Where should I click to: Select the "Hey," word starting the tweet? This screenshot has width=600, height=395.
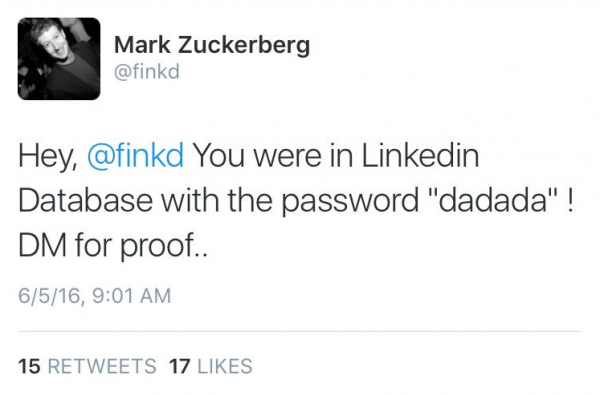48,156
